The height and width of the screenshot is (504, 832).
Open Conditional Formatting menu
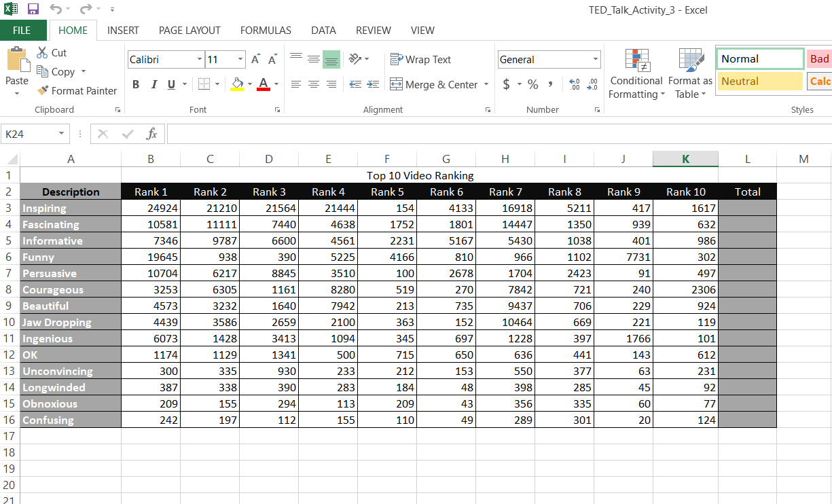636,74
